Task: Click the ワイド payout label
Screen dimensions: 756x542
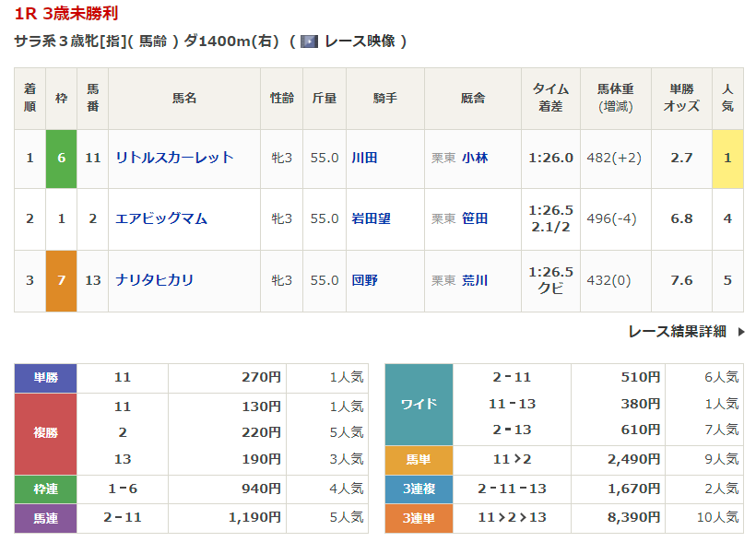Action: click(x=419, y=404)
